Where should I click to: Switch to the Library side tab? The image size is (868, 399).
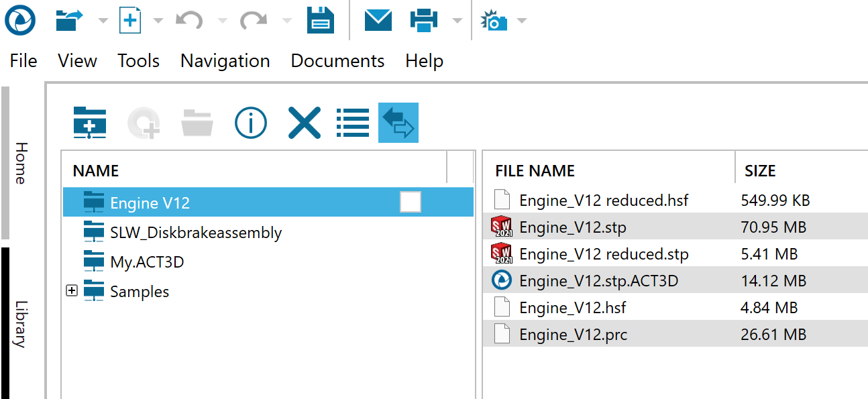21,323
